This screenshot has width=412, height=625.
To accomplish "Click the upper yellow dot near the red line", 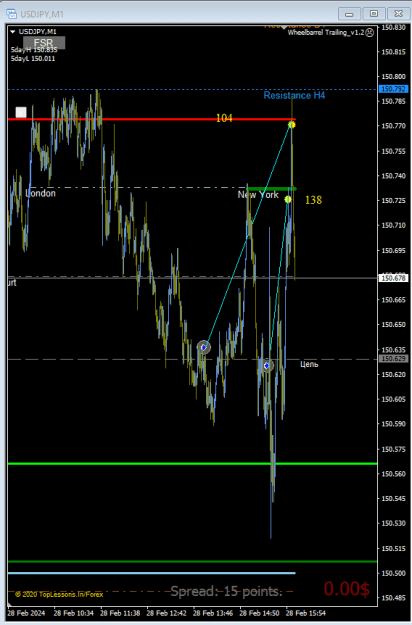I will click(x=292, y=125).
